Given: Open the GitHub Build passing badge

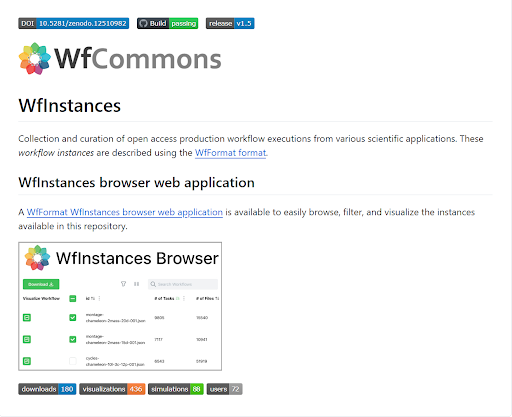Looking at the screenshot, I should pos(167,23).
